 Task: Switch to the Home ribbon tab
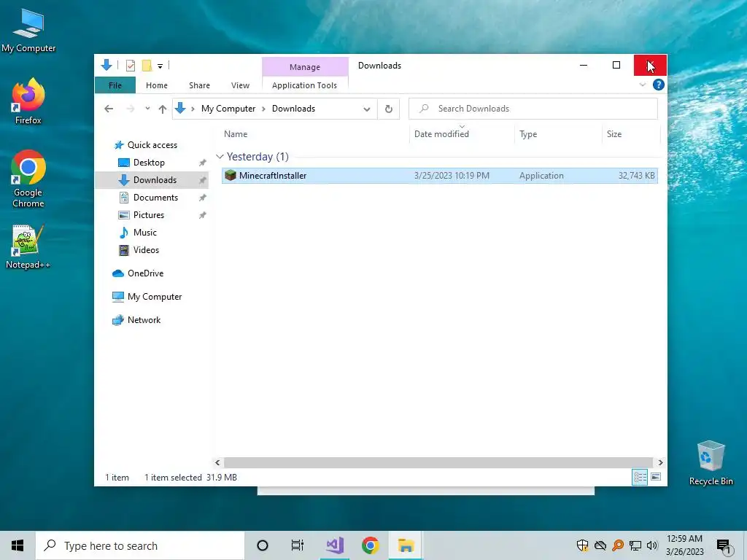[157, 85]
